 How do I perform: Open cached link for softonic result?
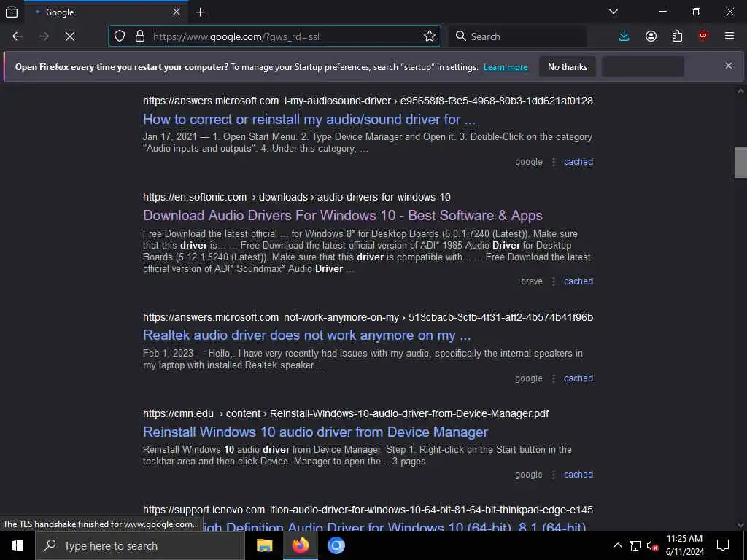[x=578, y=281]
